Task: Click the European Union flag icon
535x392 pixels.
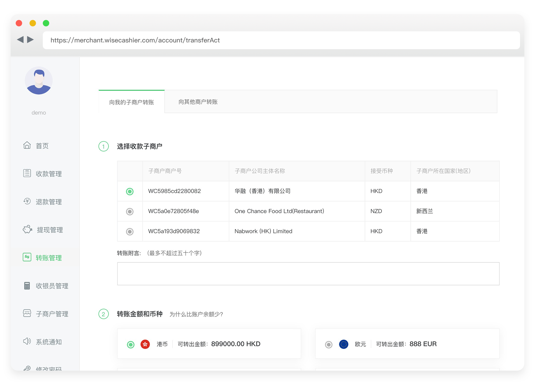Action: 344,344
